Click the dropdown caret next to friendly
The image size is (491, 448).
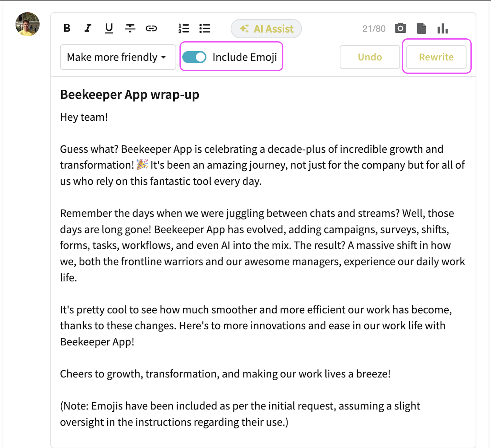[164, 57]
